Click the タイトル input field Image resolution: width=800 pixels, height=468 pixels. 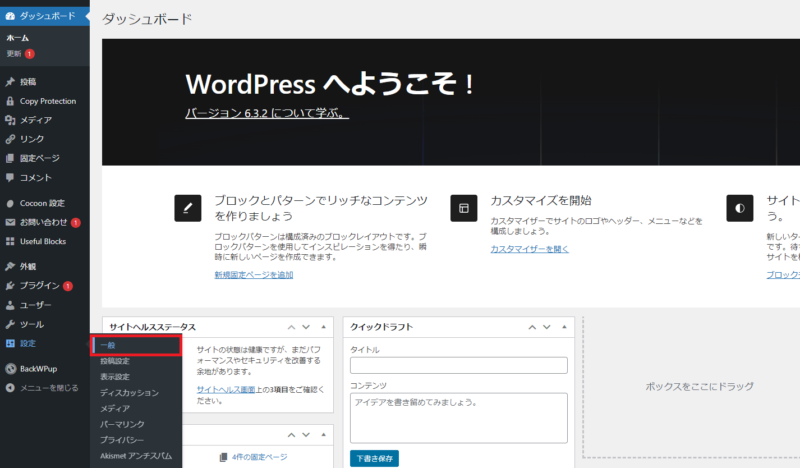pyautogui.click(x=459, y=365)
